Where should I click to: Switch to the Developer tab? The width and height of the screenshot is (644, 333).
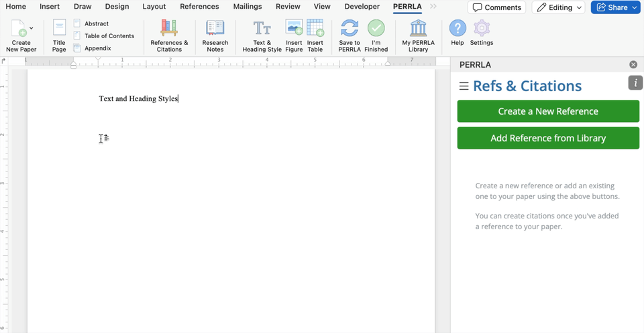(x=362, y=7)
